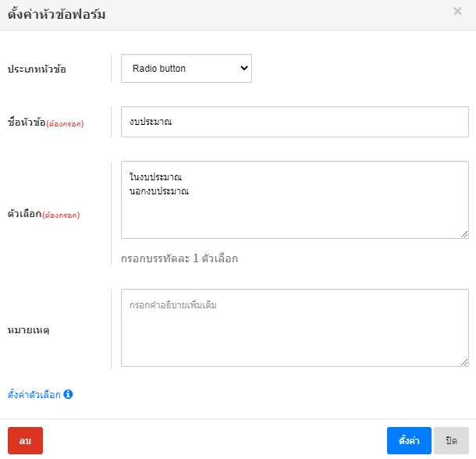
Task: Click the กรอกบรรทัดละ 1 ตัวเลือก hint text
Action: coord(179,258)
